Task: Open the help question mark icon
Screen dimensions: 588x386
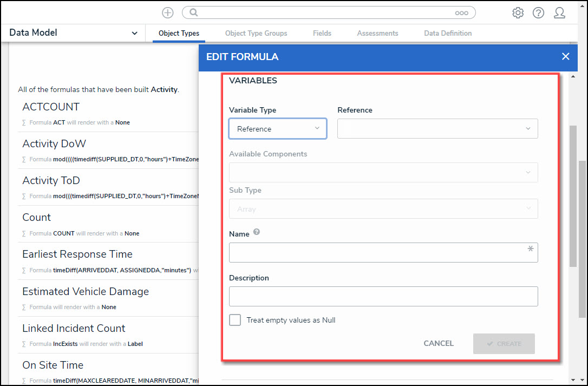Action: click(538, 12)
